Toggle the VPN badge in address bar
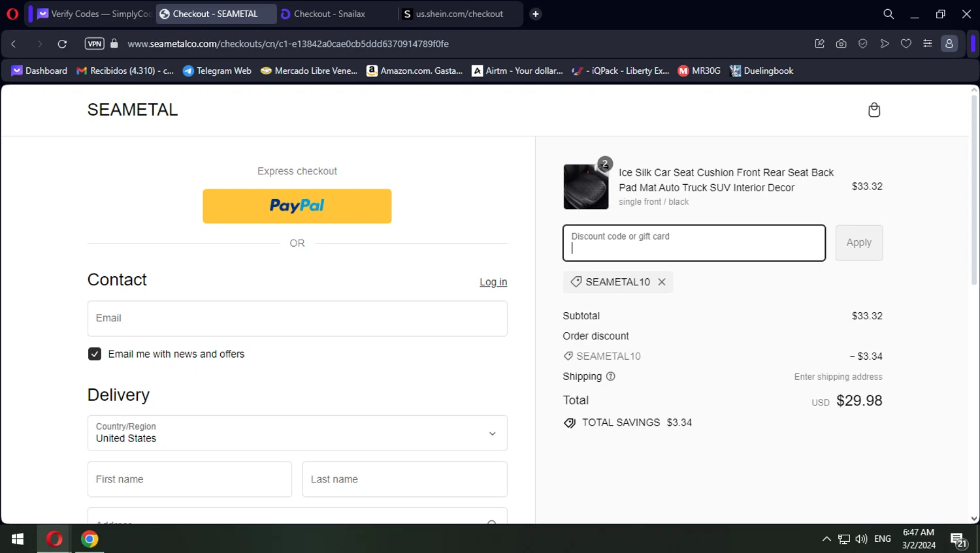The width and height of the screenshot is (980, 553). 95,44
